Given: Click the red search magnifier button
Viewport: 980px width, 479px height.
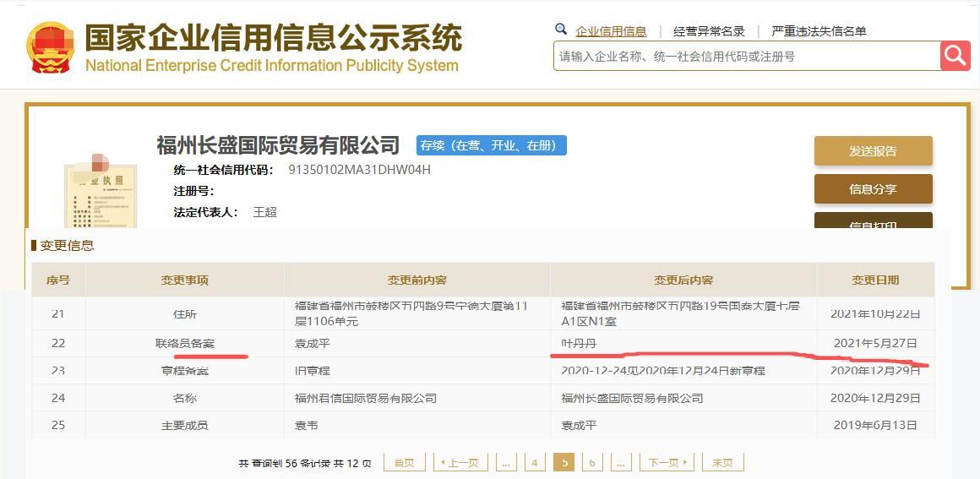Looking at the screenshot, I should coord(955,56).
